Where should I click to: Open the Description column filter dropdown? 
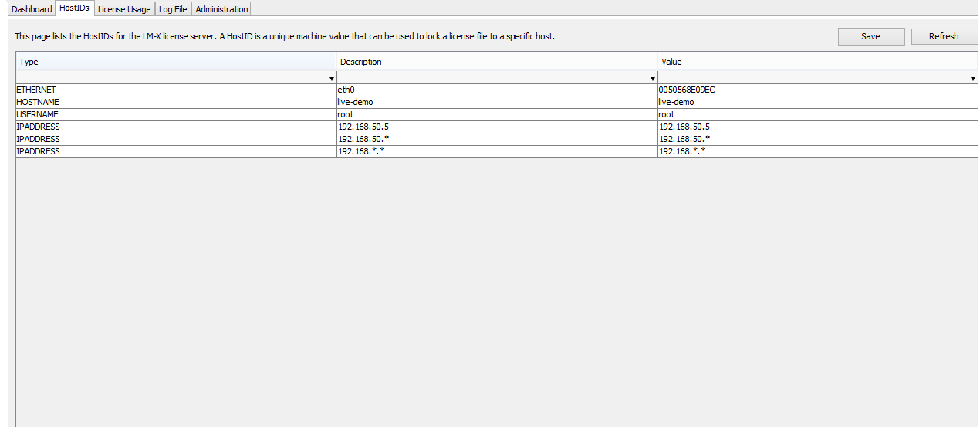653,79
